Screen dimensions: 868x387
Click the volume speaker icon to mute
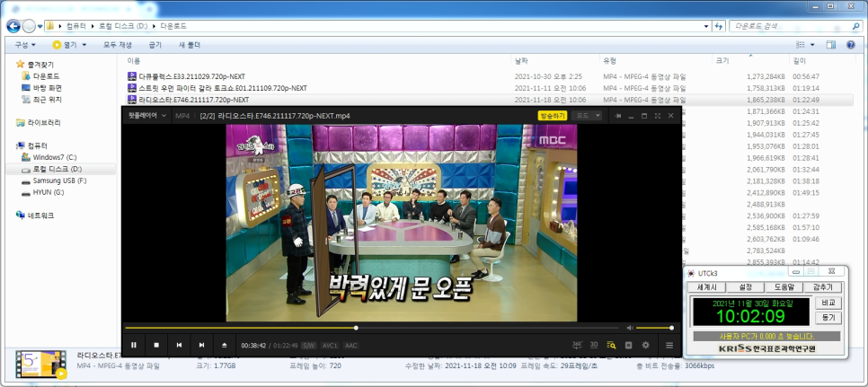point(629,328)
